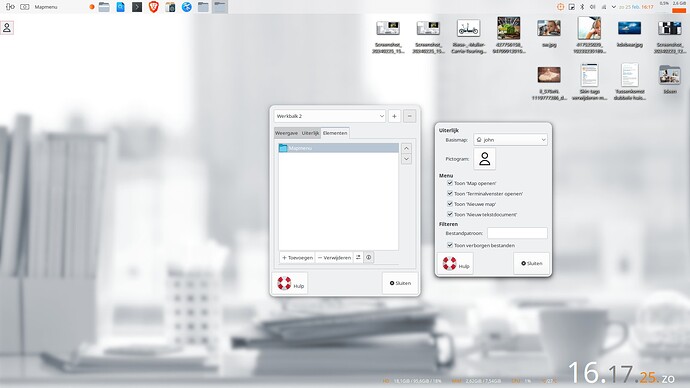Uncheck Toon 'Map openen' option
Image resolution: width=690 pixels, height=388 pixels.
point(450,183)
